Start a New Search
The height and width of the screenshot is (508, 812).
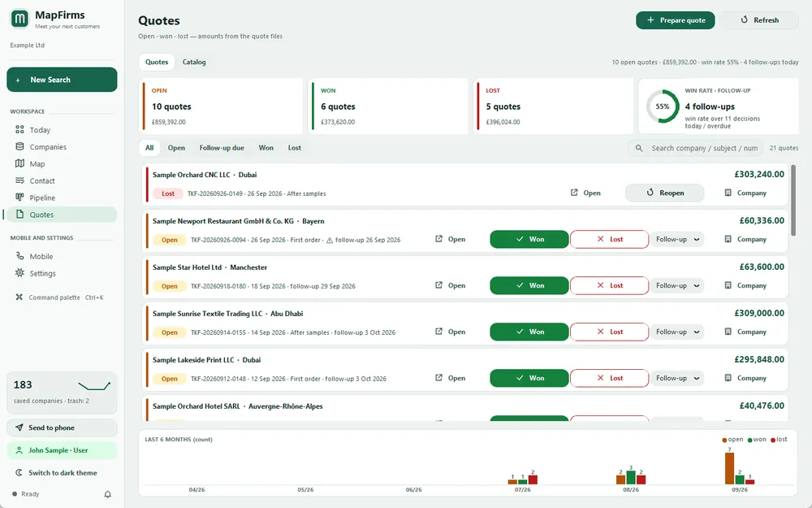click(62, 80)
